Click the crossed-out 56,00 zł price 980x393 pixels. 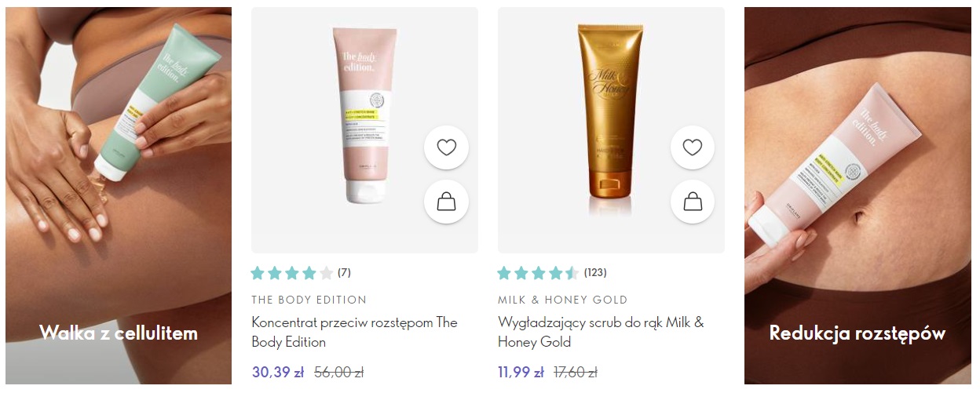(338, 373)
